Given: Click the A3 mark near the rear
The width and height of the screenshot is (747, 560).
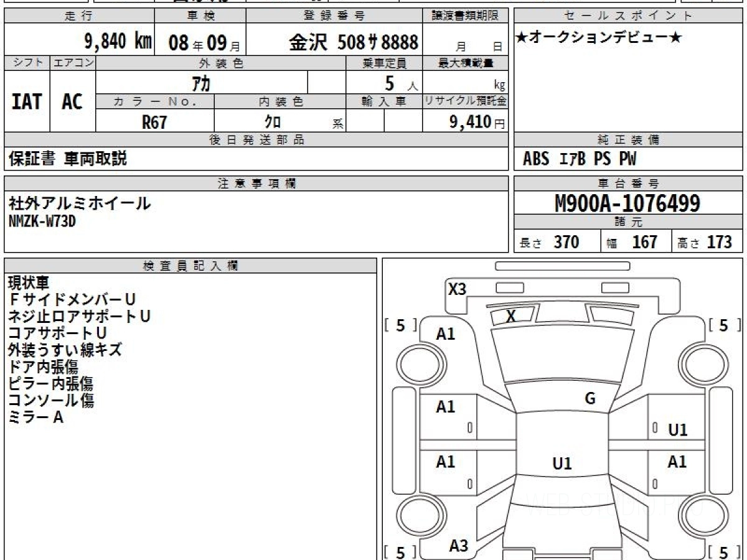Looking at the screenshot, I should pos(458,546).
